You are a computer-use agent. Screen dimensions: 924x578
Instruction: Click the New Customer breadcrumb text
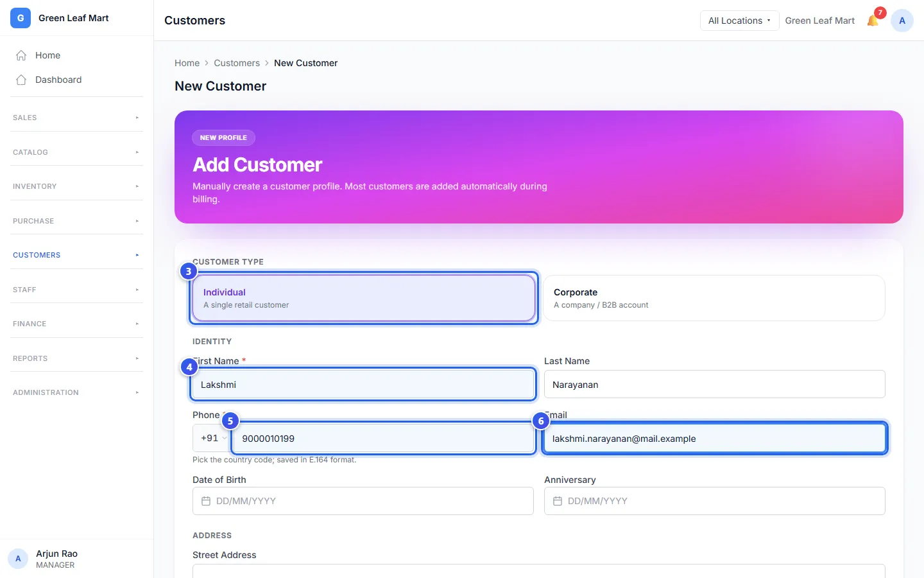click(x=305, y=63)
